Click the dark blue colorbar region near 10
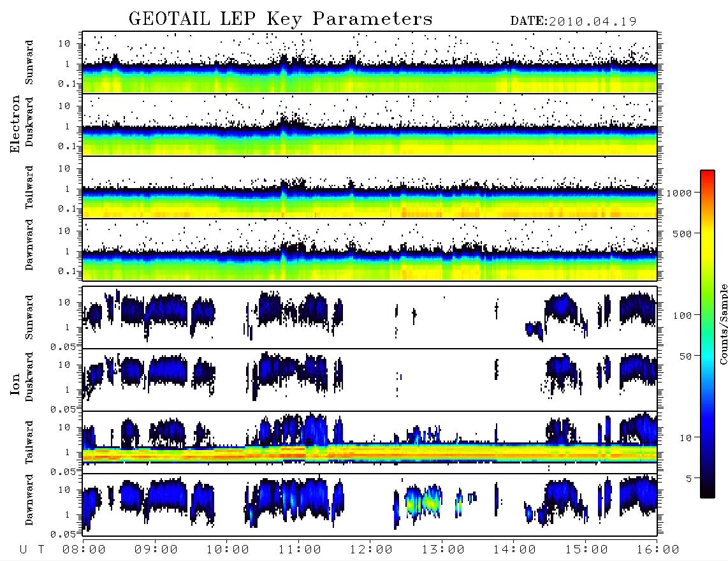Image resolution: width=728 pixels, height=561 pixels. 708,438
